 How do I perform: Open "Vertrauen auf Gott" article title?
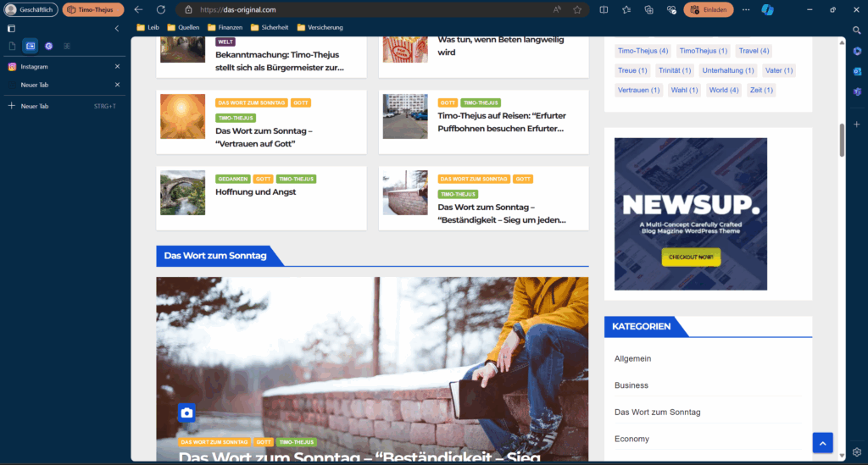(264, 137)
